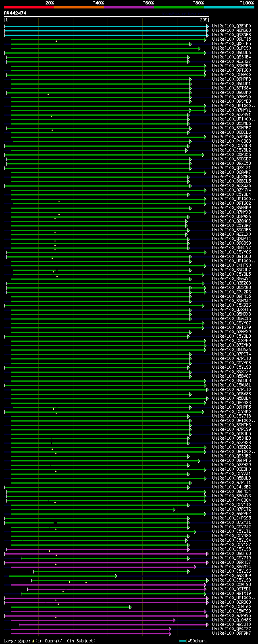258x644 pixels.
Task: Click the purple ~60% identity legend bar
Action: (129, 7)
